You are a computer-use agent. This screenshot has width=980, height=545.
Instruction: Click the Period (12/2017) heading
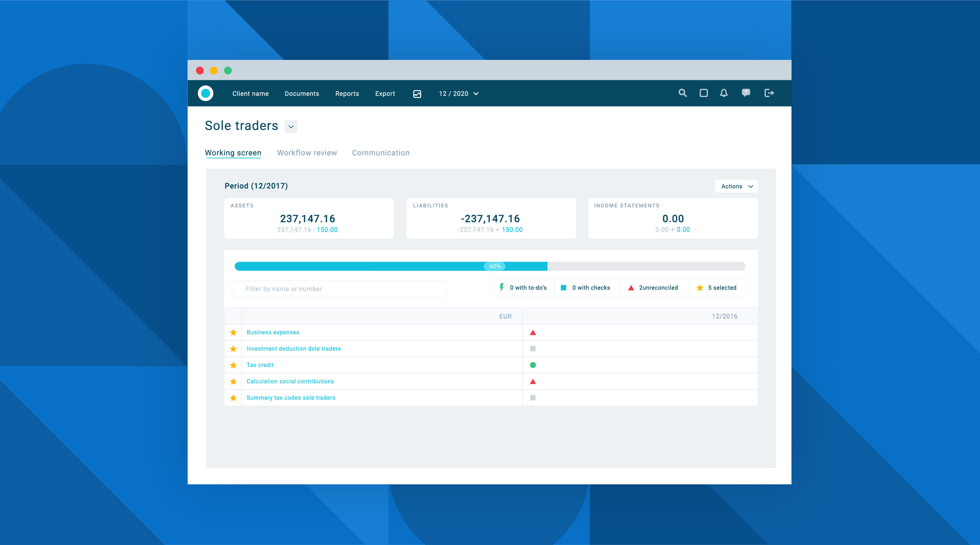pos(256,186)
